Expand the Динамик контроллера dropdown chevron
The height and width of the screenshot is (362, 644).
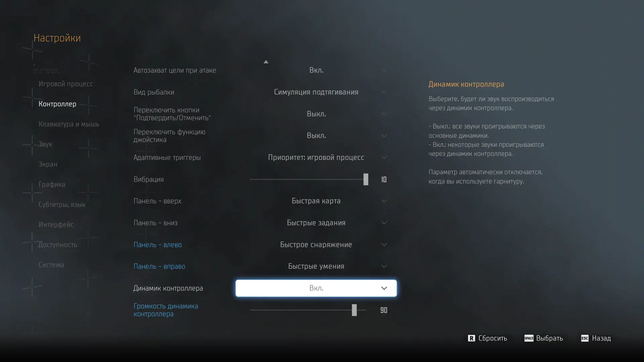384,288
